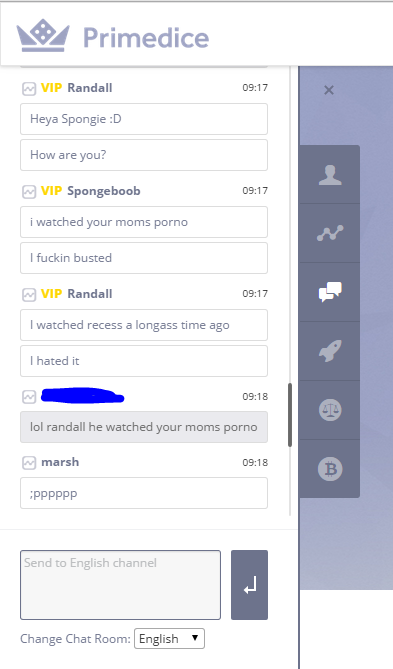Close the side panel with X
Image resolution: width=393 pixels, height=669 pixels.
329,90
